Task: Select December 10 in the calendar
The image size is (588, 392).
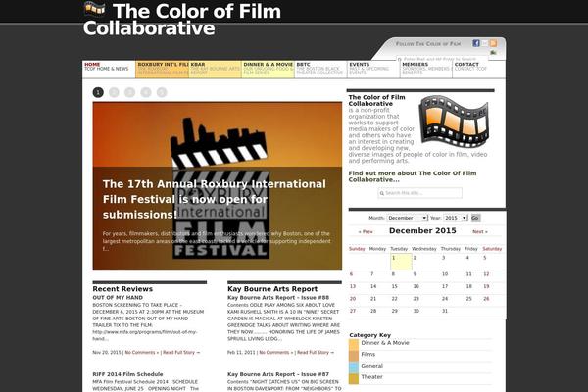Action: click(x=445, y=274)
